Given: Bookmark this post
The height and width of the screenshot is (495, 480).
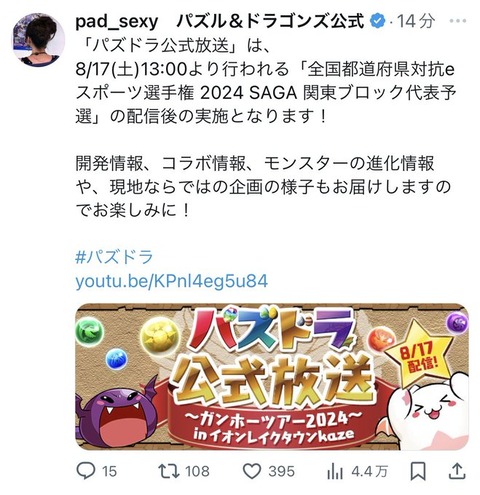Looking at the screenshot, I should pos(418,471).
